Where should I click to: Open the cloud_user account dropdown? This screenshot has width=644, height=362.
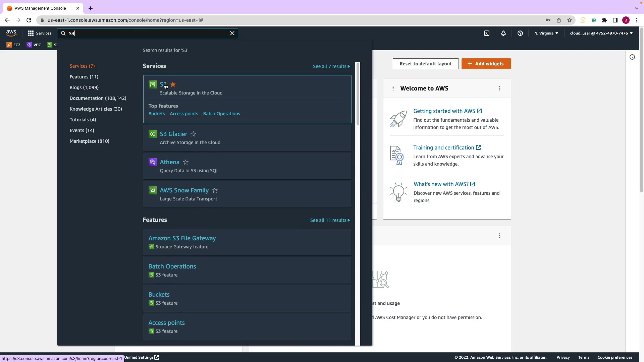[601, 33]
